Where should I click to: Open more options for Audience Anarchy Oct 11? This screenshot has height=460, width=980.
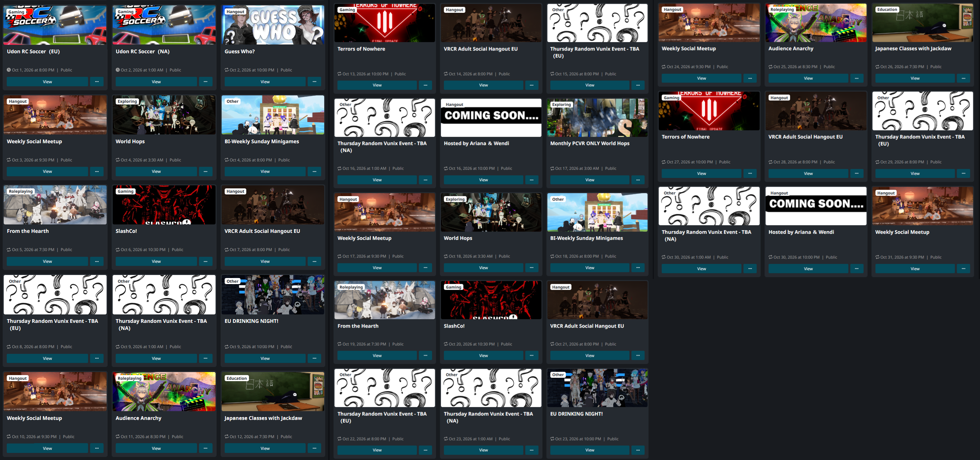coord(205,448)
